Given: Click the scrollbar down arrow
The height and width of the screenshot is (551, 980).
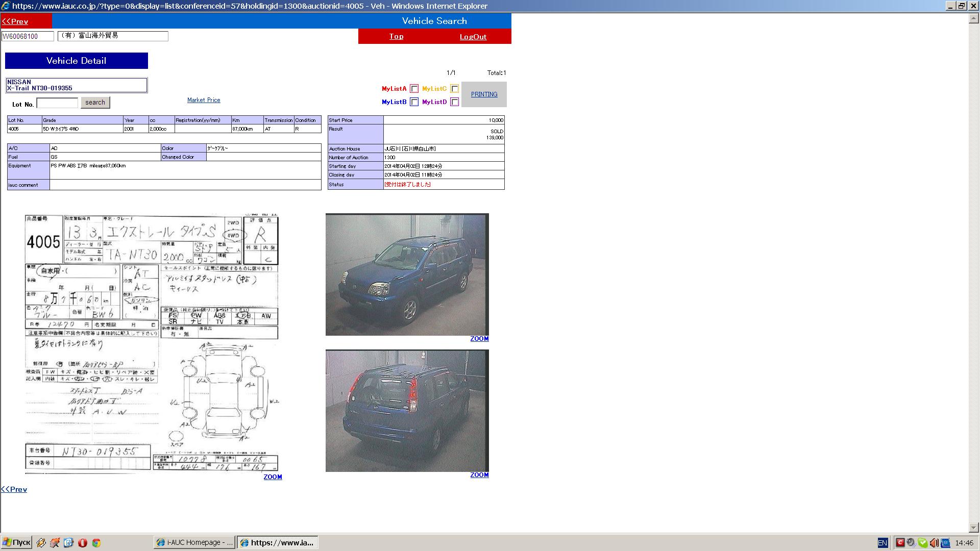Looking at the screenshot, I should [x=973, y=528].
